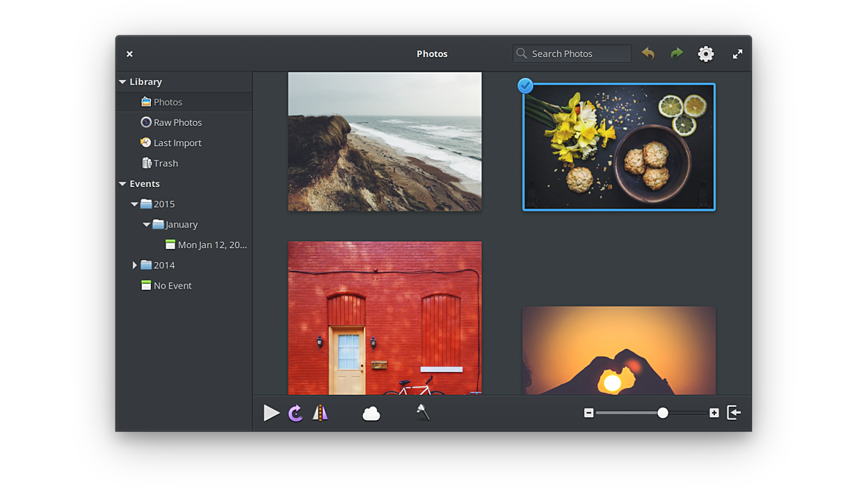The height and width of the screenshot is (488, 868).
Task: Open Raw Photos in the sidebar
Action: click(177, 122)
